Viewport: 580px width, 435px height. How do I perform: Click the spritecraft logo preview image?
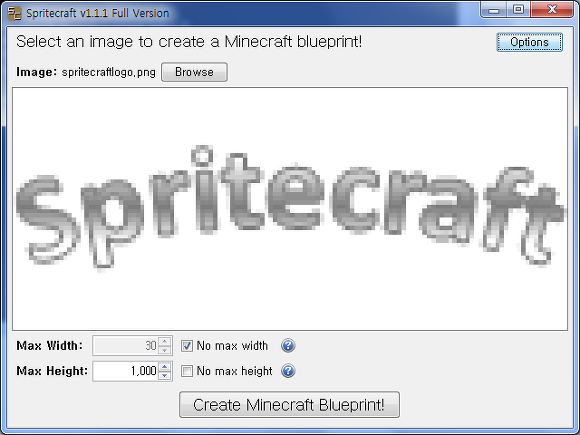point(290,209)
